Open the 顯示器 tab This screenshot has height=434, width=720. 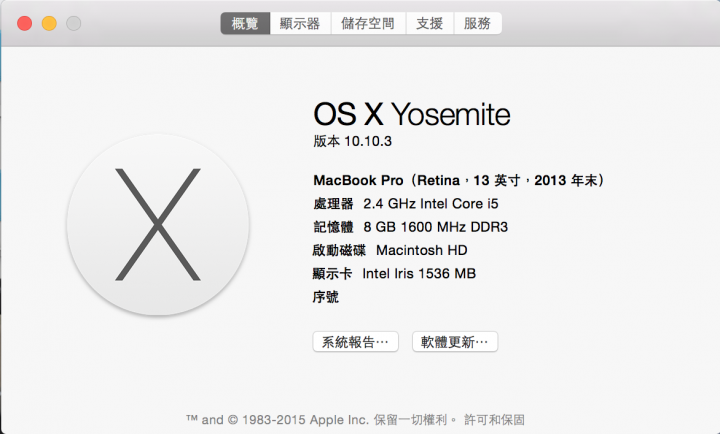point(300,23)
